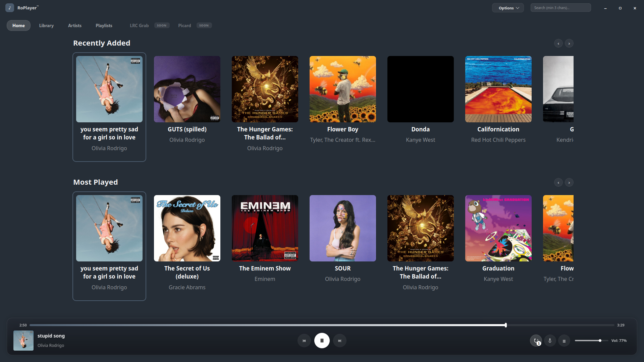Open the queue list icon
Image resolution: width=644 pixels, height=362 pixels.
[x=564, y=341]
